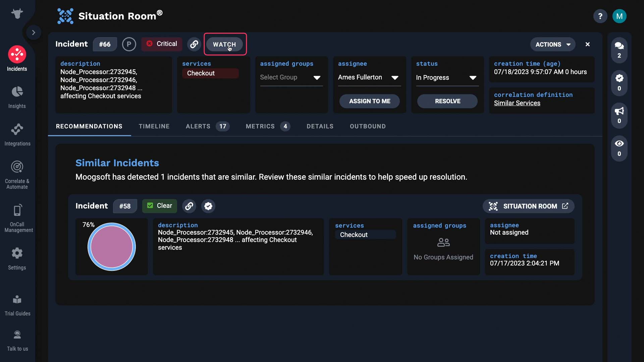Open the assignee Ames Fullerton dropdown
Image resolution: width=644 pixels, height=362 pixels.
click(x=369, y=78)
